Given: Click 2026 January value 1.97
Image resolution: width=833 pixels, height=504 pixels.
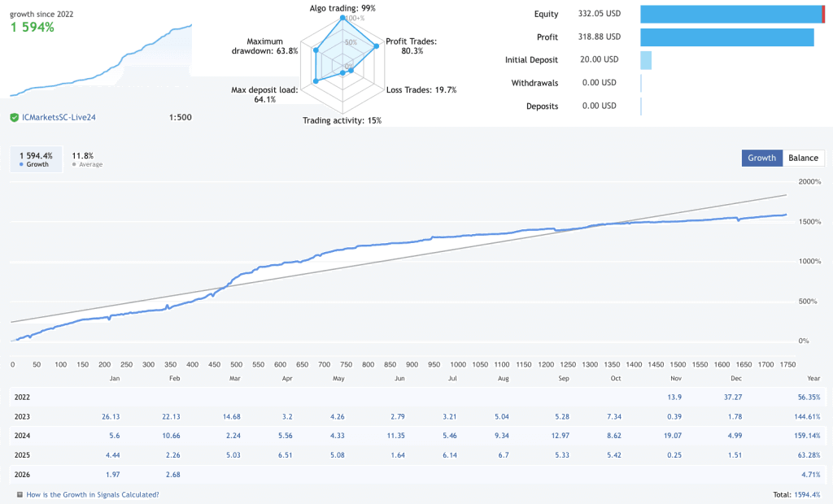Looking at the screenshot, I should click(112, 475).
